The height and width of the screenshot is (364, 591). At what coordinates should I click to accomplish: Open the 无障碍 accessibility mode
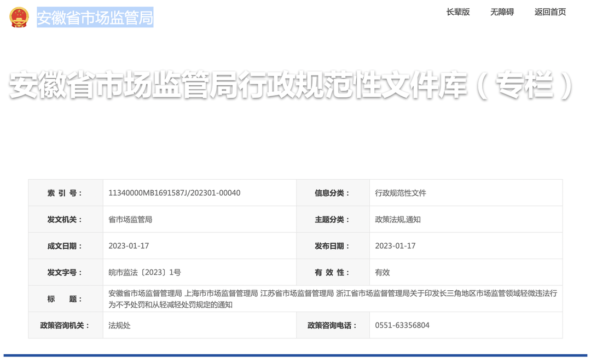pyautogui.click(x=502, y=12)
